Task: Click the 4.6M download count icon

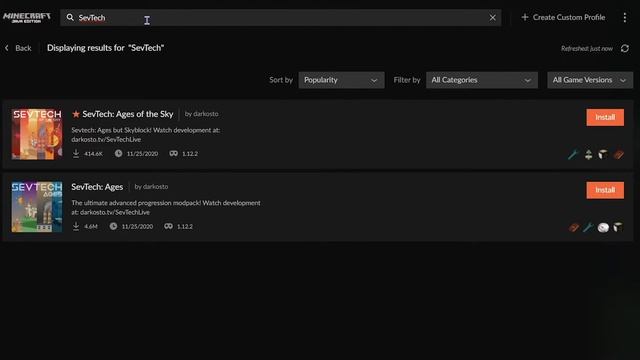Action: 76,226
